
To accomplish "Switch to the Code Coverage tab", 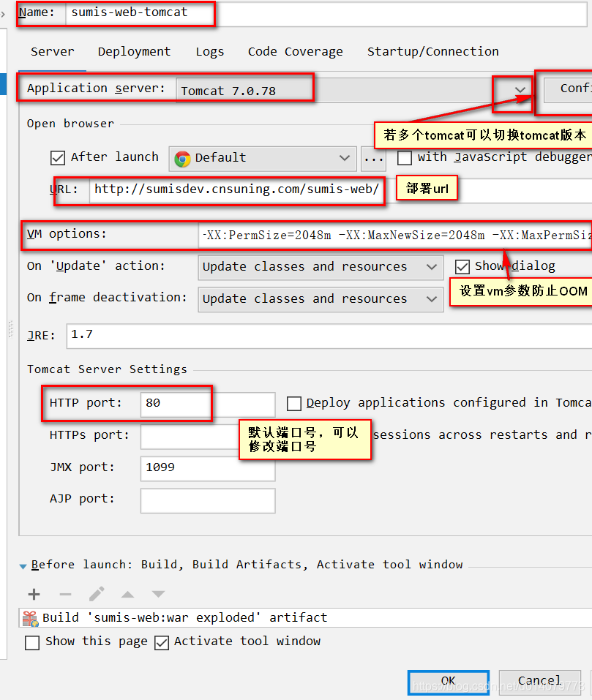I will pyautogui.click(x=295, y=52).
